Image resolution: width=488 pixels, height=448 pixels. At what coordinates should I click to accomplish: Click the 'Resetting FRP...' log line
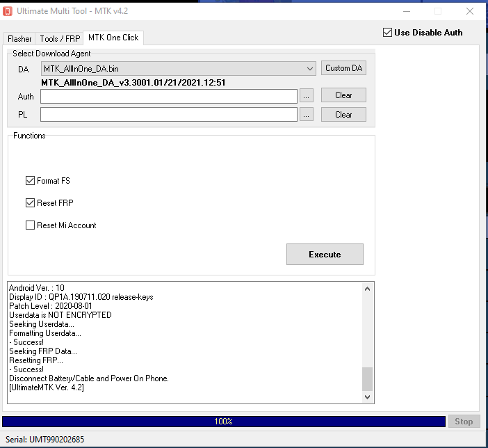(36, 360)
